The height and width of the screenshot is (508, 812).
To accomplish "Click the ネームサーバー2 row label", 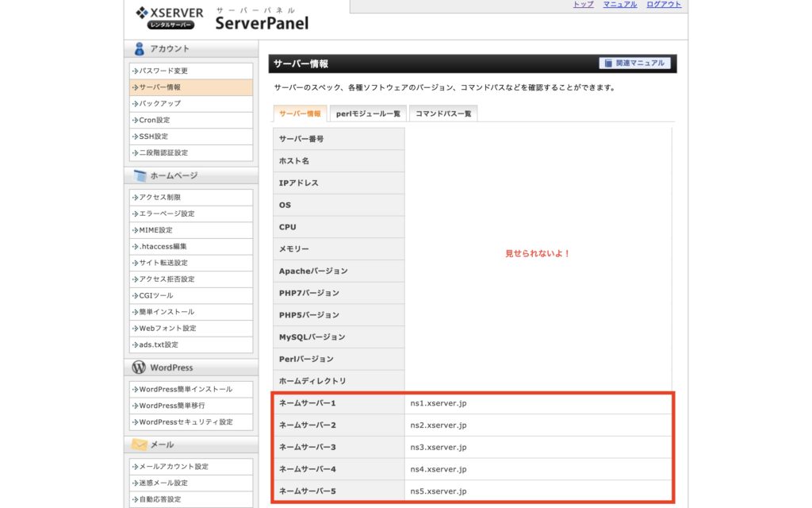I will [x=308, y=425].
